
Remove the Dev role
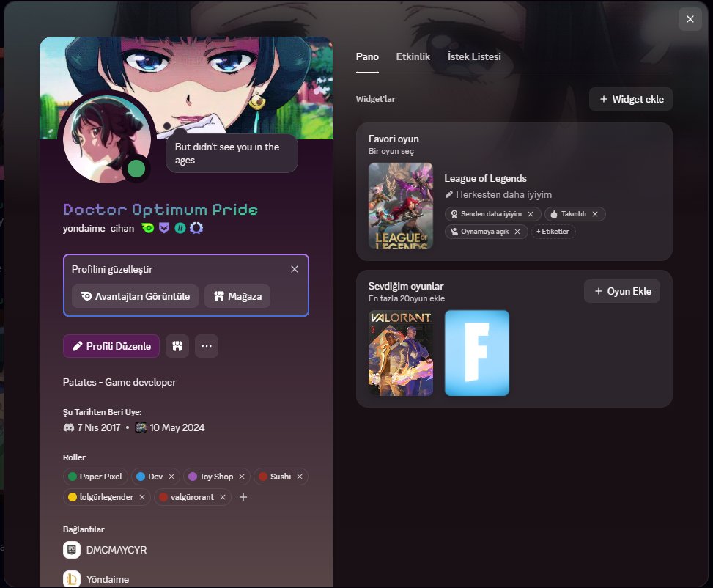coord(171,477)
